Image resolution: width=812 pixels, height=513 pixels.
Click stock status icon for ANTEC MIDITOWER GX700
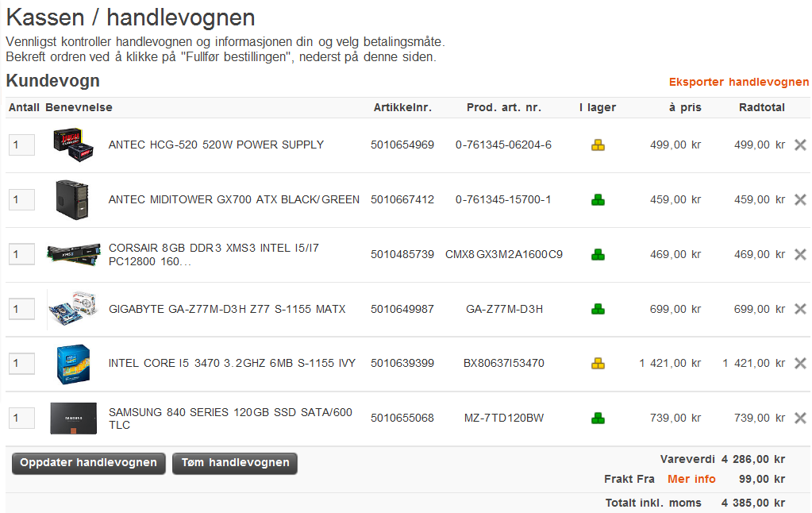point(598,199)
